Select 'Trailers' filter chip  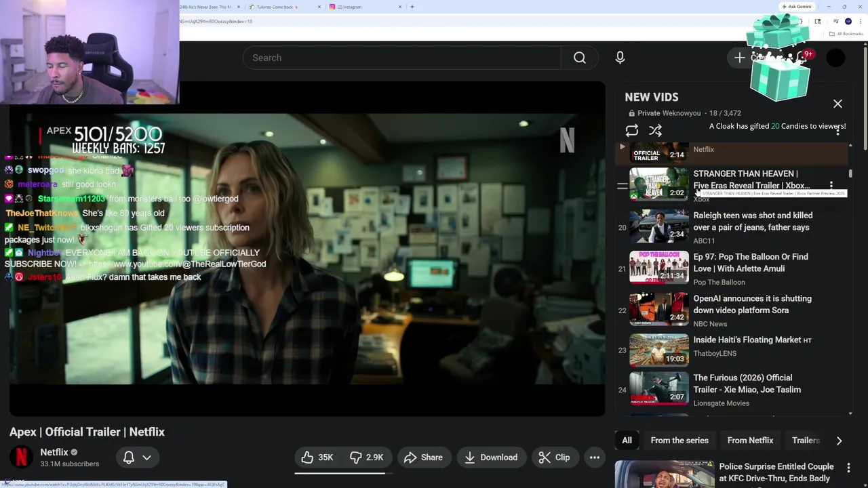[x=806, y=441]
